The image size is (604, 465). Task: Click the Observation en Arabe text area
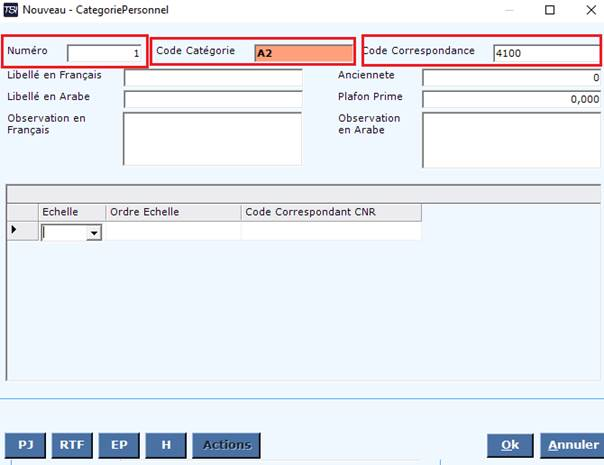coord(510,137)
